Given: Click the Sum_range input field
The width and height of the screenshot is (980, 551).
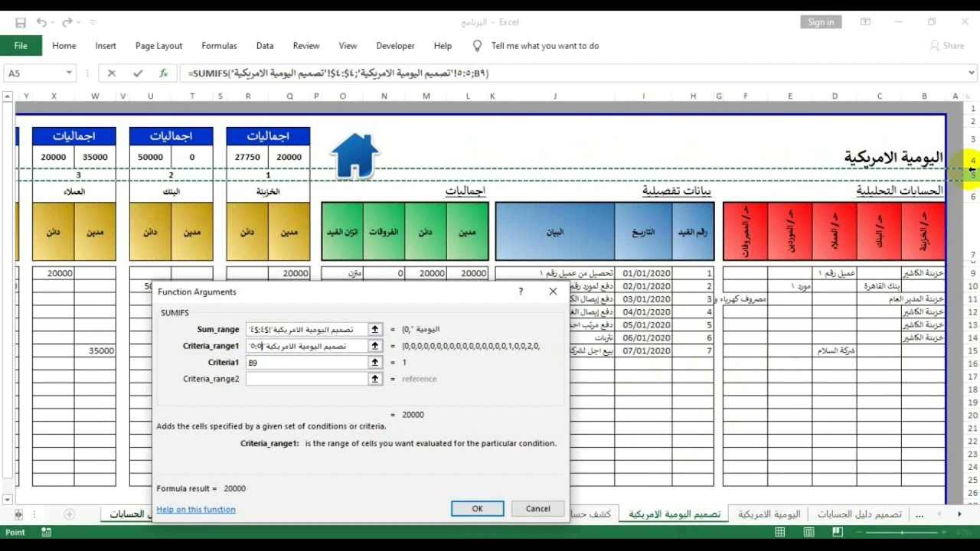Looking at the screenshot, I should point(306,329).
